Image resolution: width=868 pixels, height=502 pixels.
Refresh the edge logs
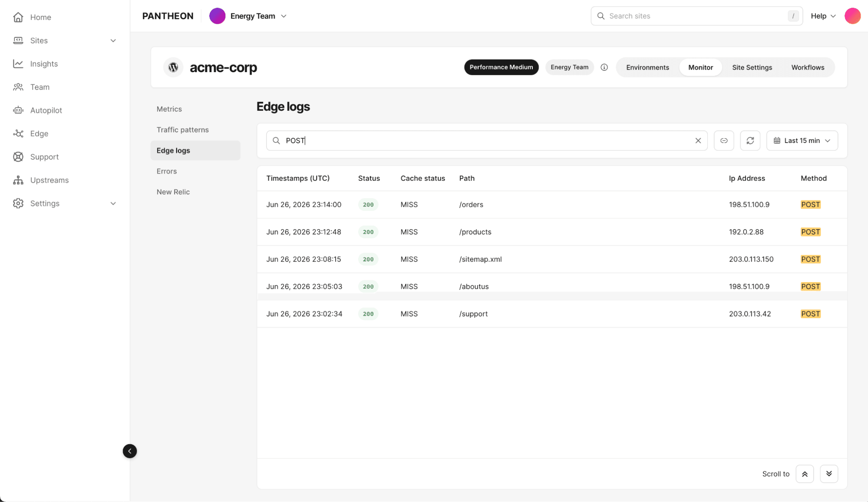[x=750, y=140]
